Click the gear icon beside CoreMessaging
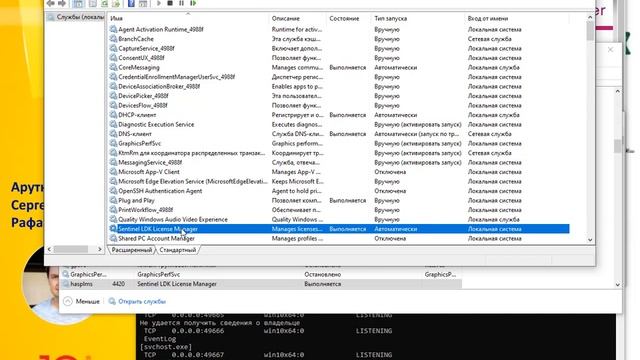 pyautogui.click(x=113, y=67)
